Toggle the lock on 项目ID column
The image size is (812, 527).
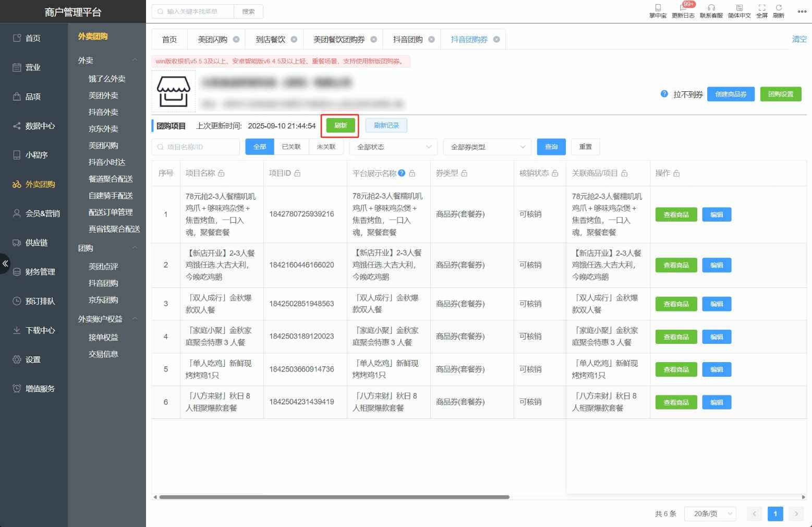[x=297, y=173]
